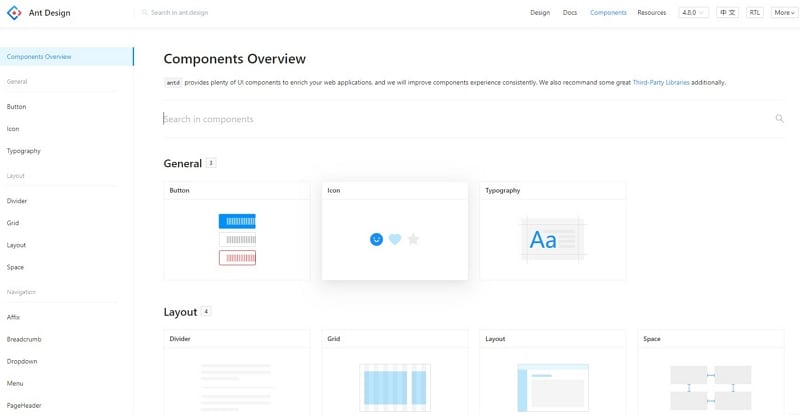Open Button in the sidebar
The width and height of the screenshot is (800, 415).
point(16,107)
